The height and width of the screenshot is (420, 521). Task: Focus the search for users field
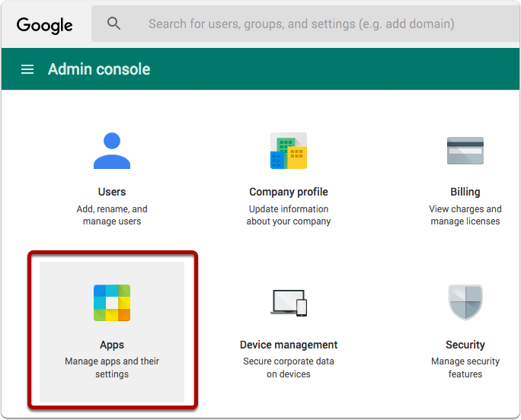[305, 24]
